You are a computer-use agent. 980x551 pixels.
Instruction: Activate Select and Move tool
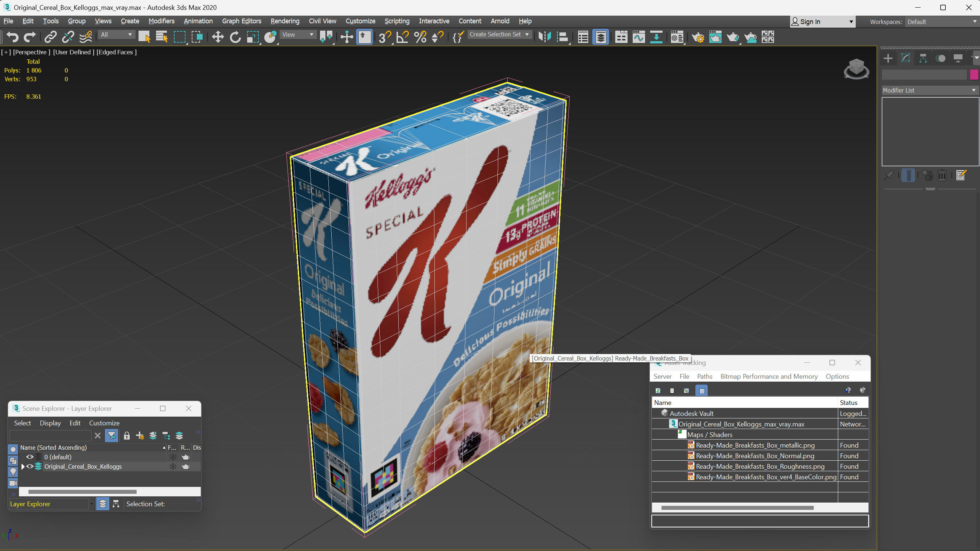pyautogui.click(x=218, y=37)
